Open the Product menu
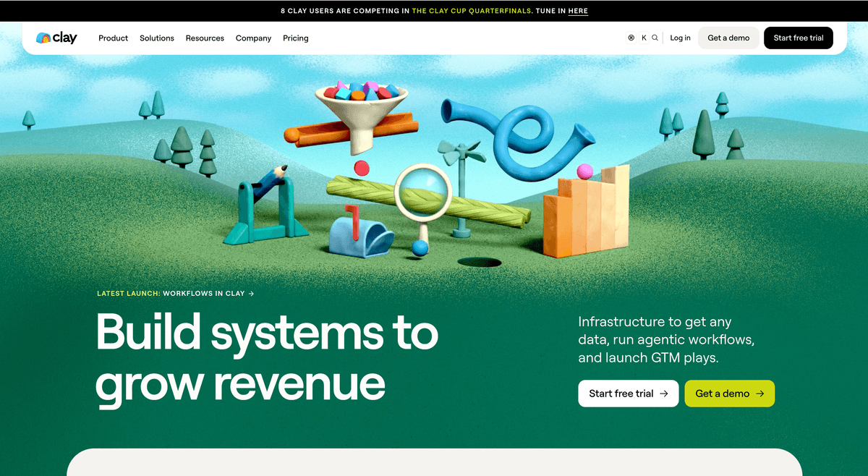The width and height of the screenshot is (868, 476). 114,38
